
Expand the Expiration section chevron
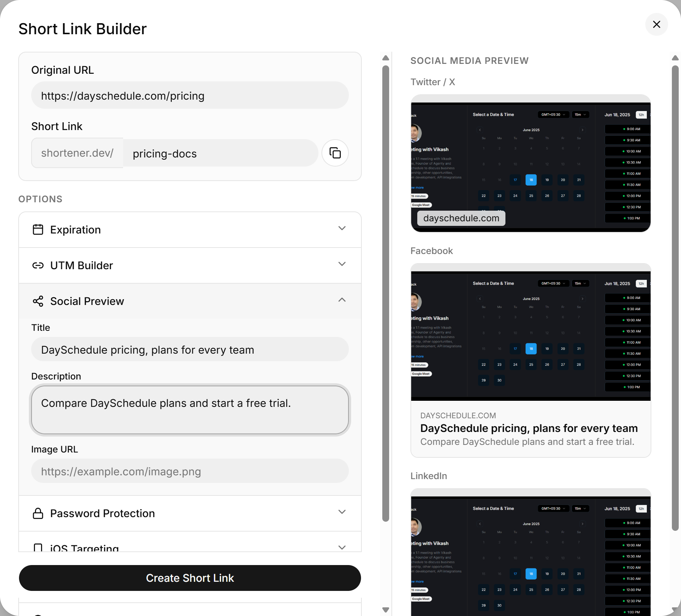(x=342, y=228)
